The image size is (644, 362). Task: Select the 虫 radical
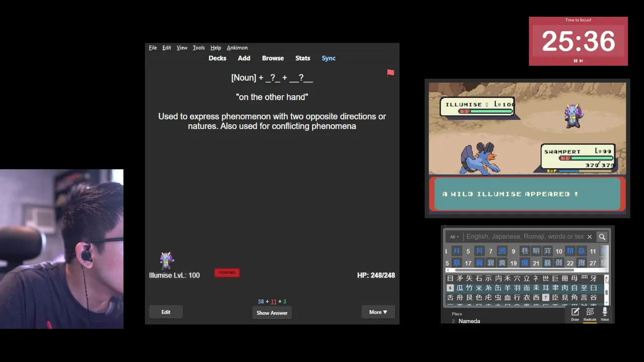pos(498,298)
